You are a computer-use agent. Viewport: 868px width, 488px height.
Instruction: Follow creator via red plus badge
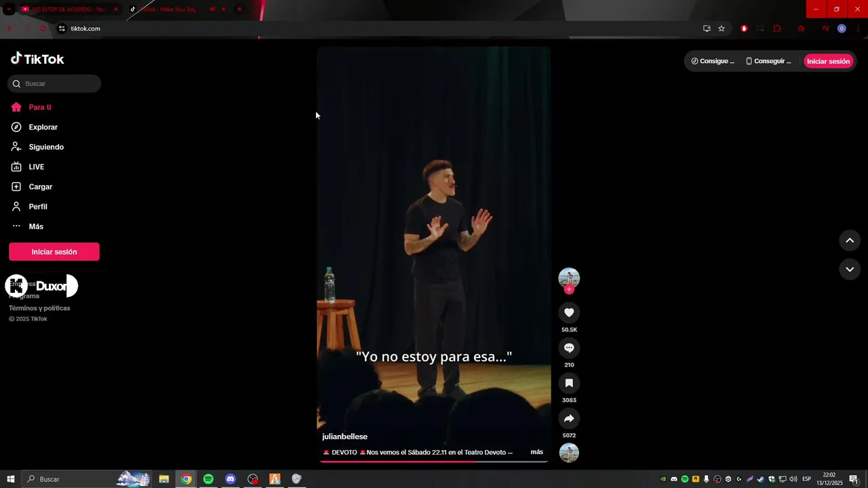point(569,289)
